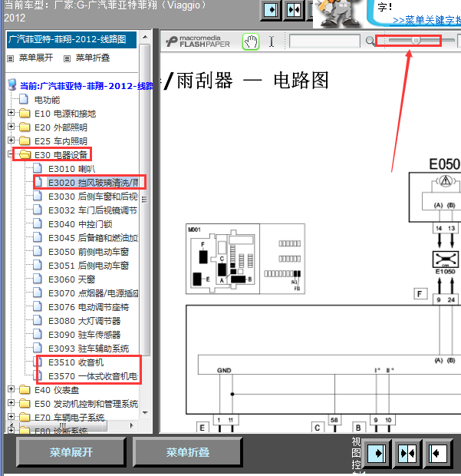Screen dimensions: 461x476
Task: Open E3570 一体式收音机 entry
Action: (x=93, y=376)
